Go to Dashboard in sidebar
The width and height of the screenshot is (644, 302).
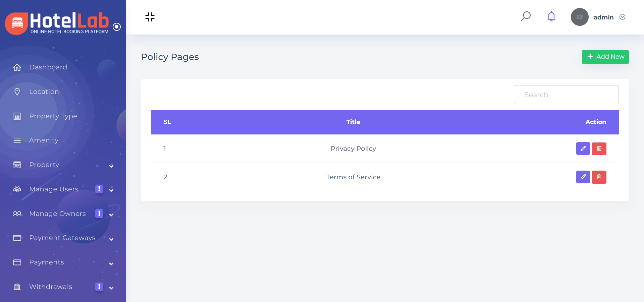pos(48,67)
